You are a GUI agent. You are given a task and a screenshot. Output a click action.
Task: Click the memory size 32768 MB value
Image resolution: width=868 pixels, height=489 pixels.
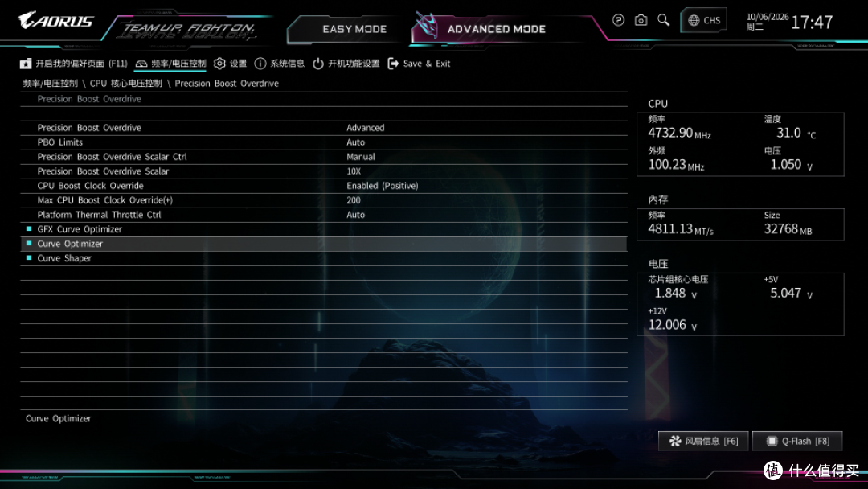pos(788,228)
